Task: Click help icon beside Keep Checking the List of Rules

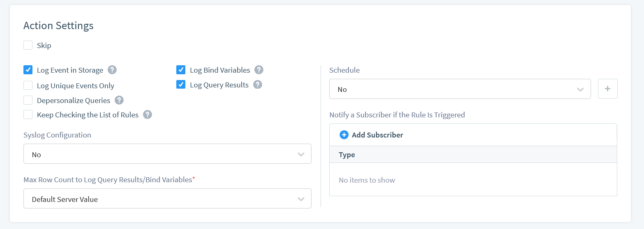Action: pos(148,114)
